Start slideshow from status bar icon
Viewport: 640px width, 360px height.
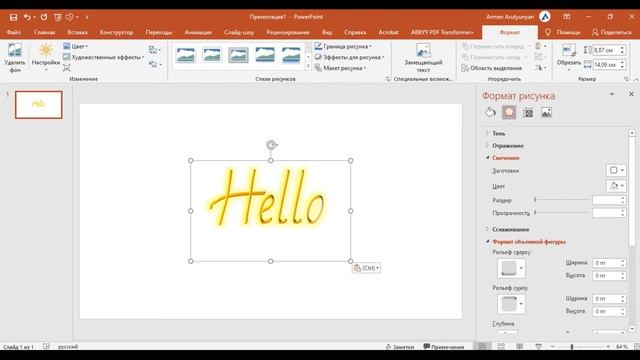point(538,347)
